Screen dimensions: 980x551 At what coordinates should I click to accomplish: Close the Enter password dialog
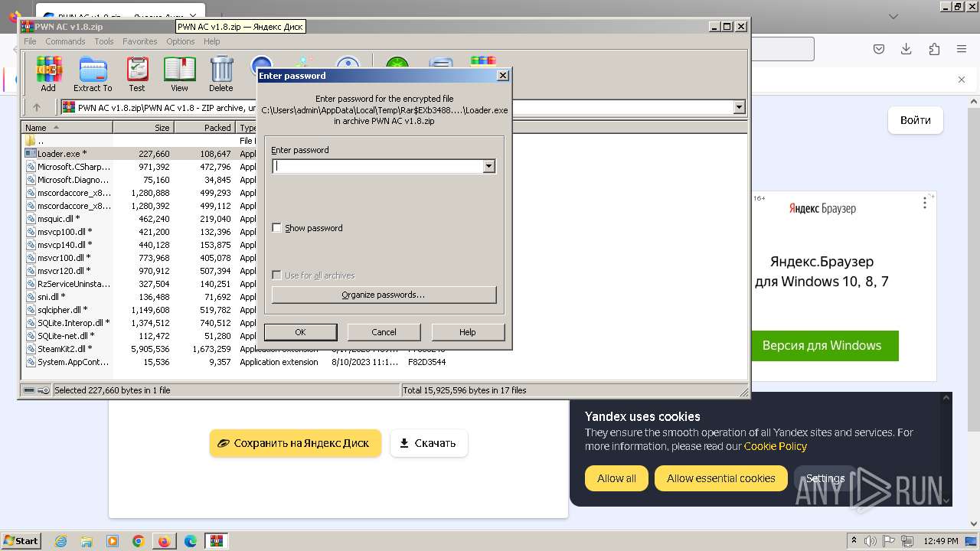(x=502, y=76)
